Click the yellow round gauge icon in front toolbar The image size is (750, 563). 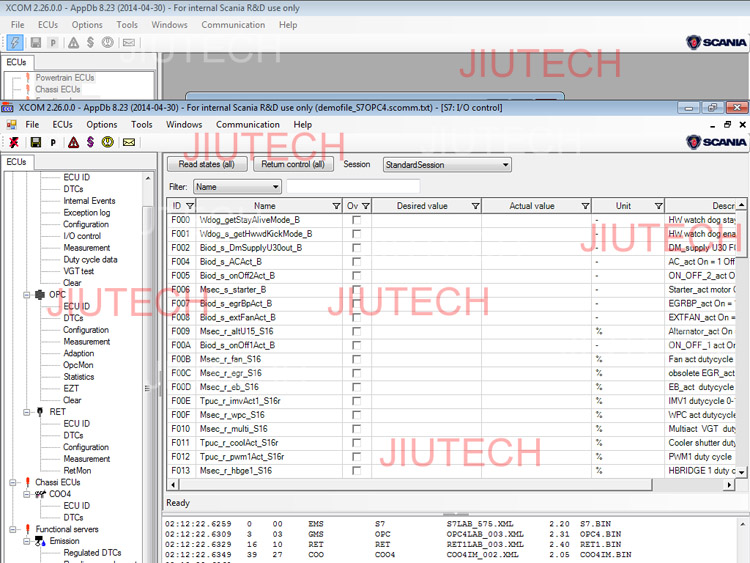point(108,142)
